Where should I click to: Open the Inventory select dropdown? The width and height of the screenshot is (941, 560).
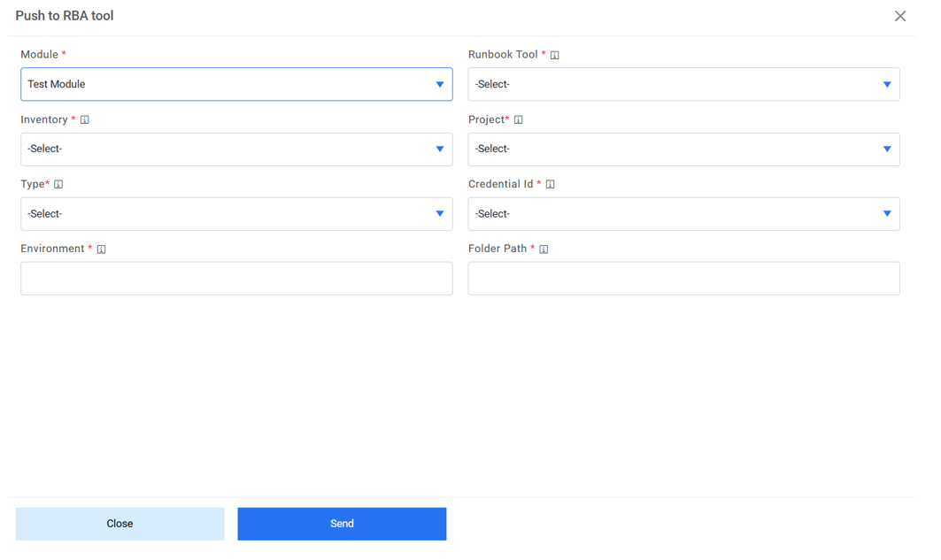point(236,150)
